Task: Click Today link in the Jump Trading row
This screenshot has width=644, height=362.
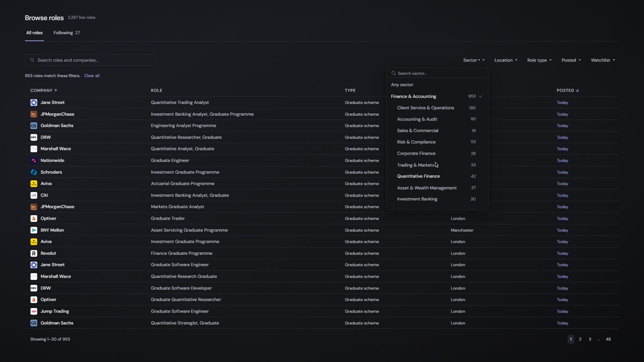Action: click(x=562, y=311)
